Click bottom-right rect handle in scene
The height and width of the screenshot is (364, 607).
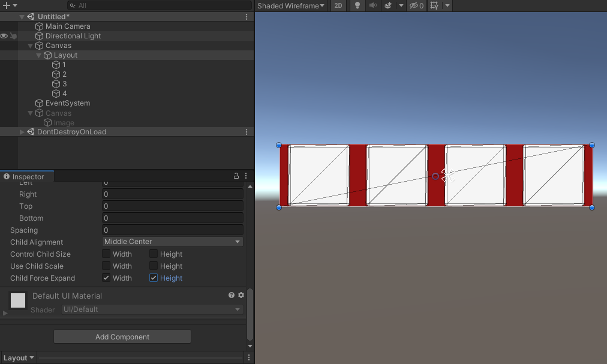(592, 207)
